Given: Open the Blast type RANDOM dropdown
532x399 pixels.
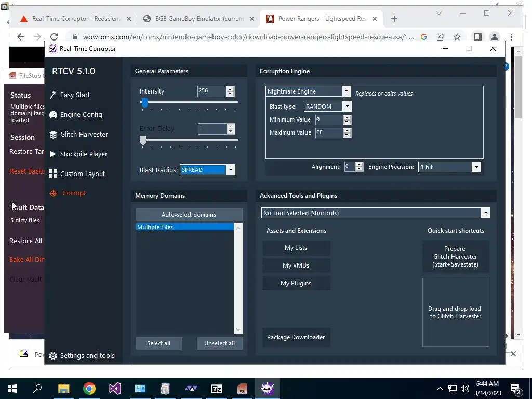Looking at the screenshot, I should (347, 106).
